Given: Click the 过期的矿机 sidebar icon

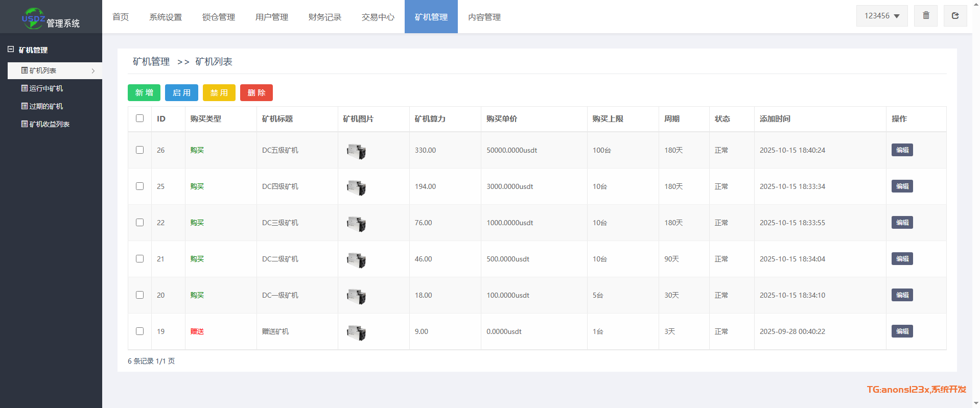Looking at the screenshot, I should pos(25,106).
